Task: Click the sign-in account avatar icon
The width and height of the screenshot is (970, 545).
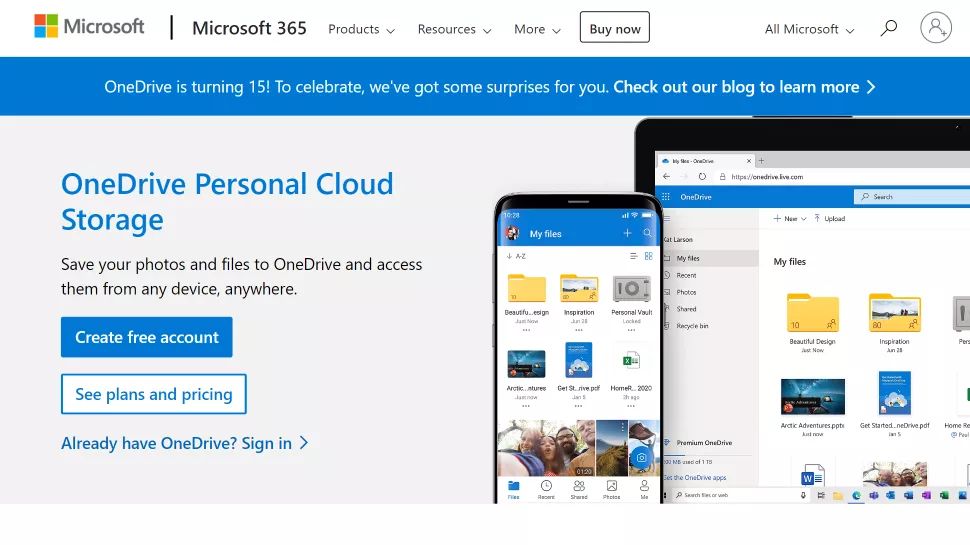Action: pos(936,28)
